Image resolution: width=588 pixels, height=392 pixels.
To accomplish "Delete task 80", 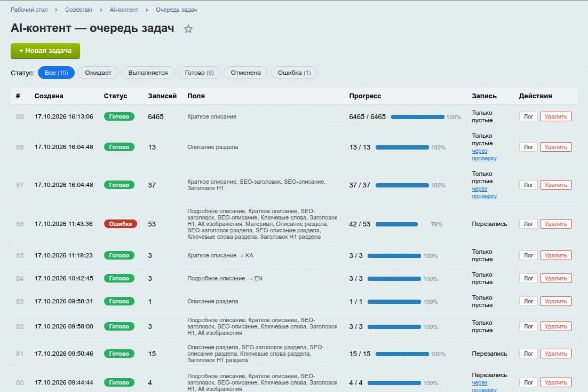I will click(x=556, y=382).
